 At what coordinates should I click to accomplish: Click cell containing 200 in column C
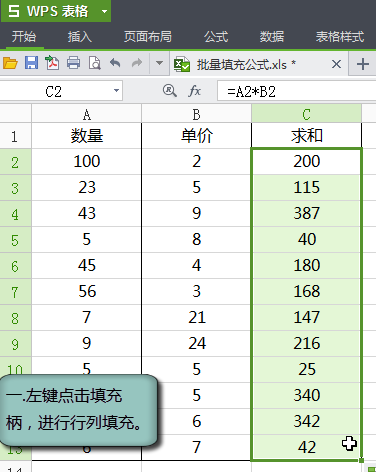[x=306, y=162]
